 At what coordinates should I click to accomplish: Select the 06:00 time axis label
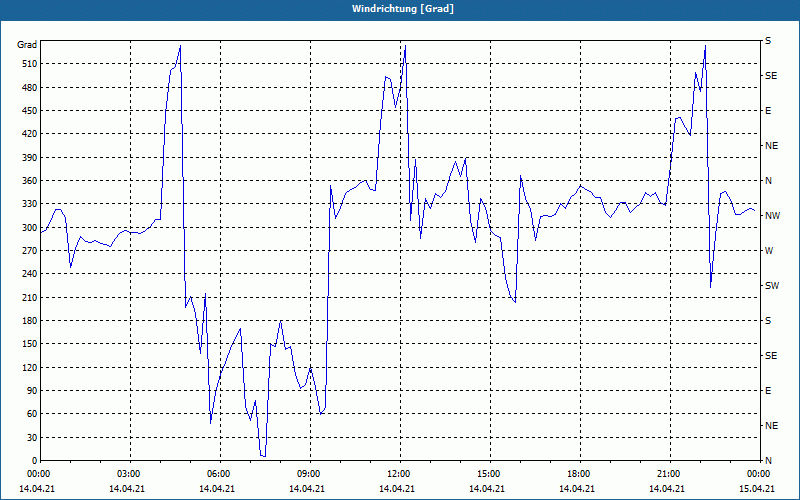(x=220, y=474)
